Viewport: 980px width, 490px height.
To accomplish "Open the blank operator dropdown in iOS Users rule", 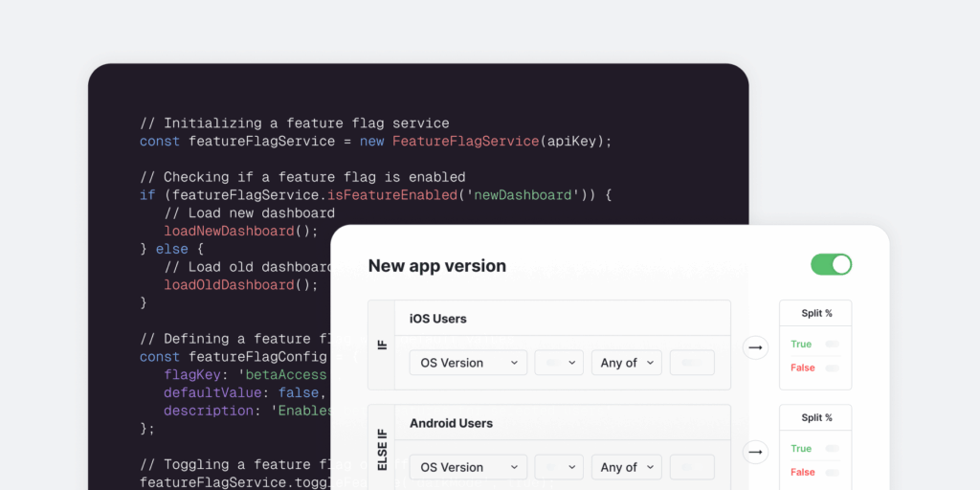I will (559, 363).
